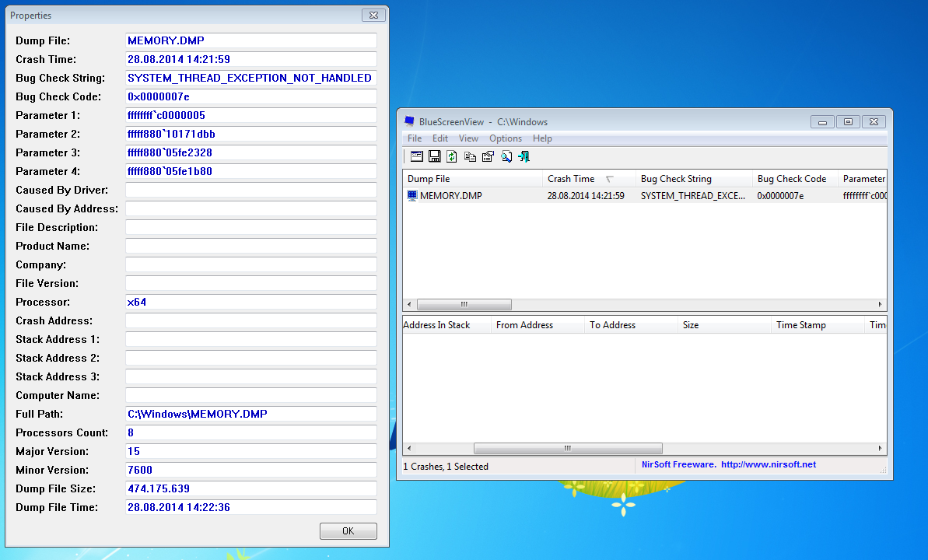Click the Minor Version field showing 7600
The image size is (928, 560).
[x=251, y=470]
